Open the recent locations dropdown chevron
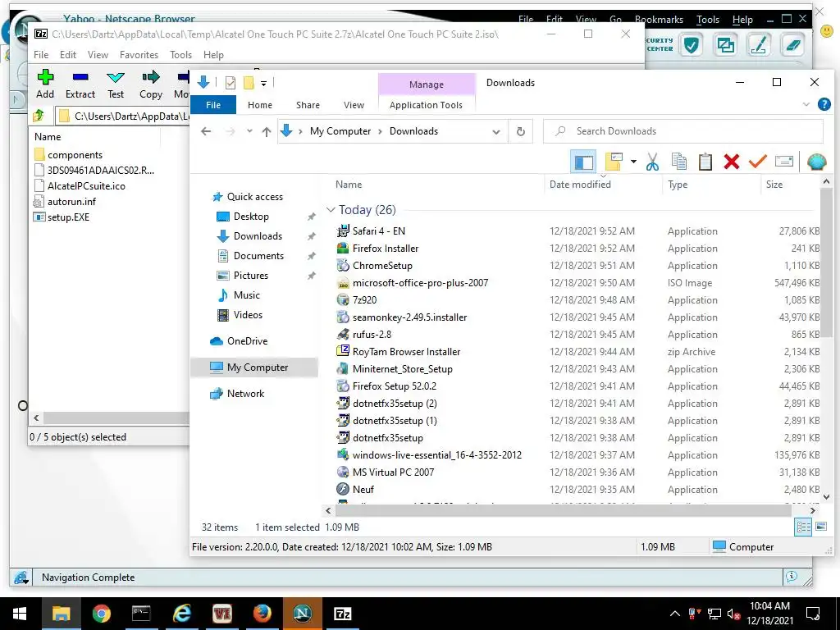 (x=249, y=131)
